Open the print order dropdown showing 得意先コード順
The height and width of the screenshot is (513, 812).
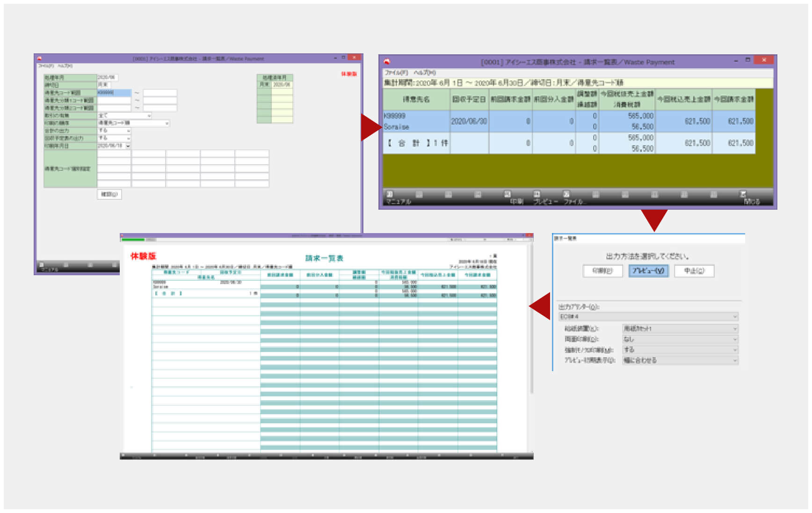pyautogui.click(x=133, y=123)
